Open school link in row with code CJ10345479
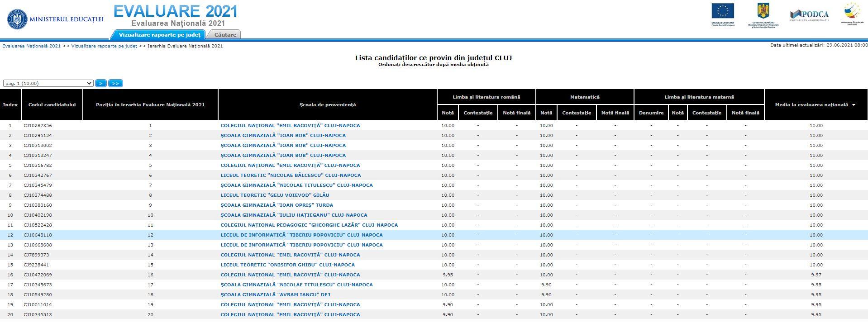This screenshot has width=868, height=332. [x=296, y=185]
